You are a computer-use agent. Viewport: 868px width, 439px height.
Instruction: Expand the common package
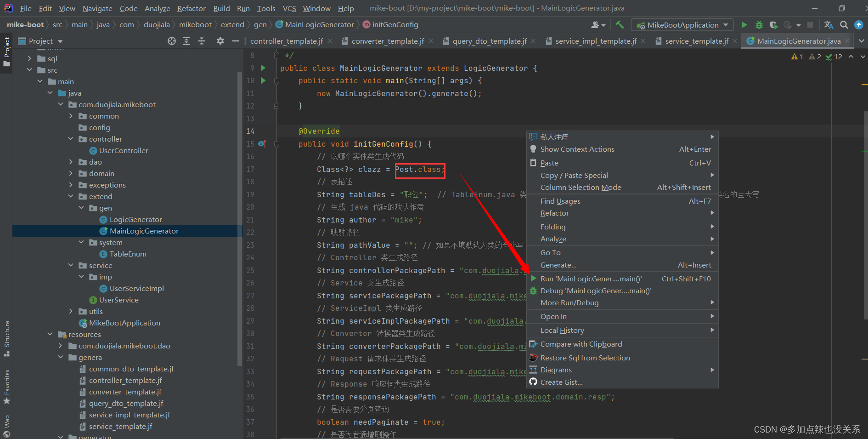(x=71, y=116)
